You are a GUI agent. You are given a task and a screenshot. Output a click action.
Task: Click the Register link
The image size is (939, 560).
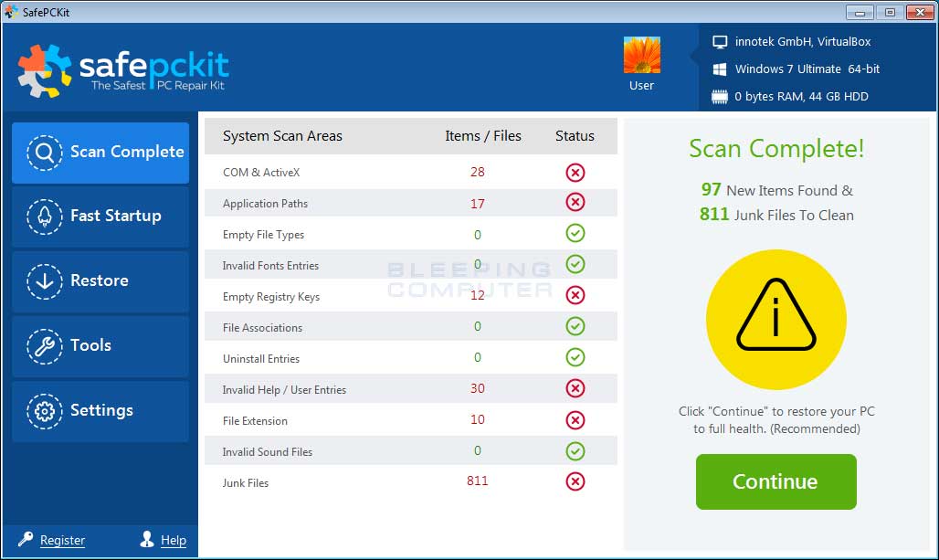click(x=62, y=541)
